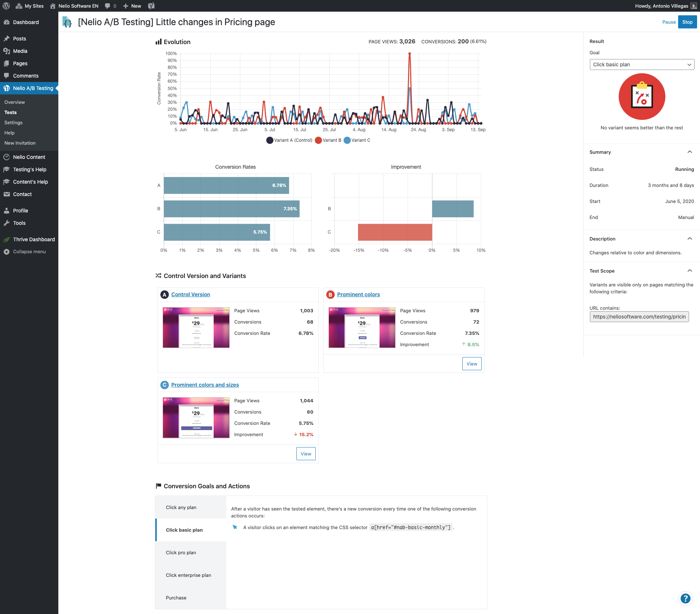
Task: Hide the Variant C series via the legend
Action: click(357, 140)
